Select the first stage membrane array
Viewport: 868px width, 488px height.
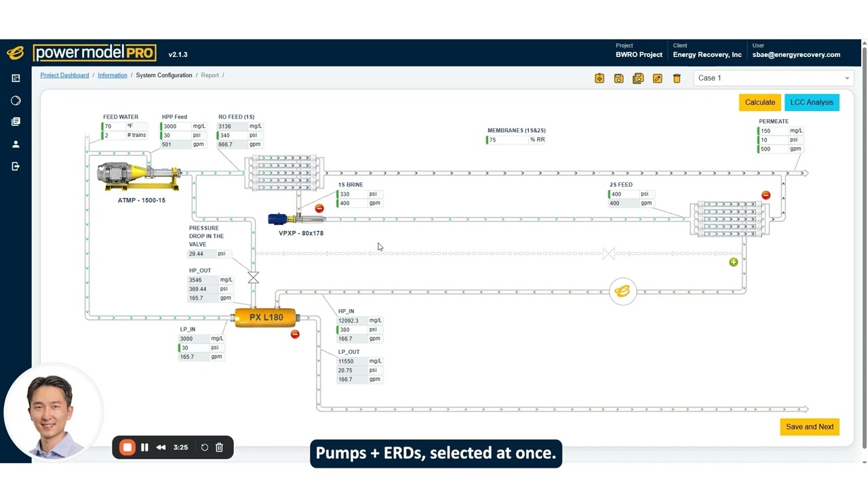click(x=284, y=173)
